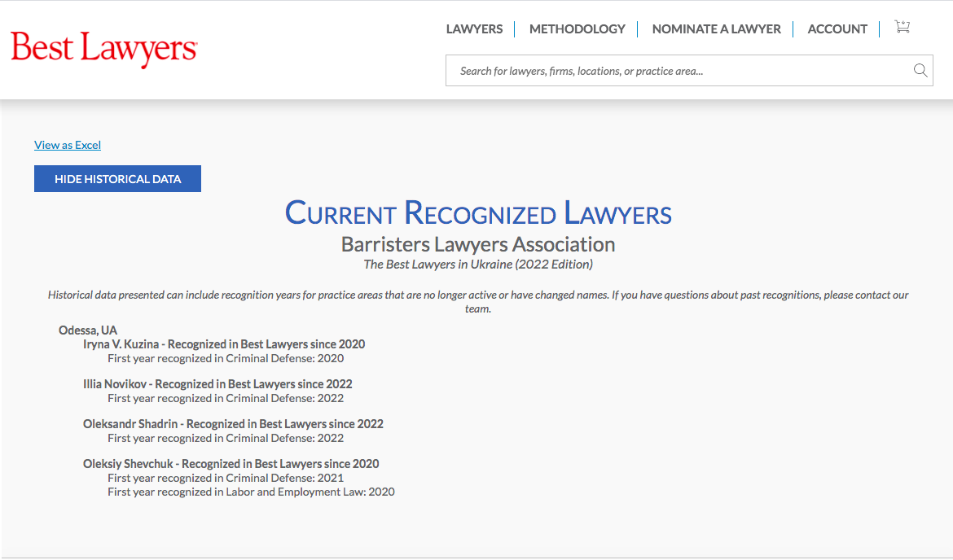Go to Best Lawyers home logo
The height and width of the screenshot is (560, 953).
coord(104,49)
